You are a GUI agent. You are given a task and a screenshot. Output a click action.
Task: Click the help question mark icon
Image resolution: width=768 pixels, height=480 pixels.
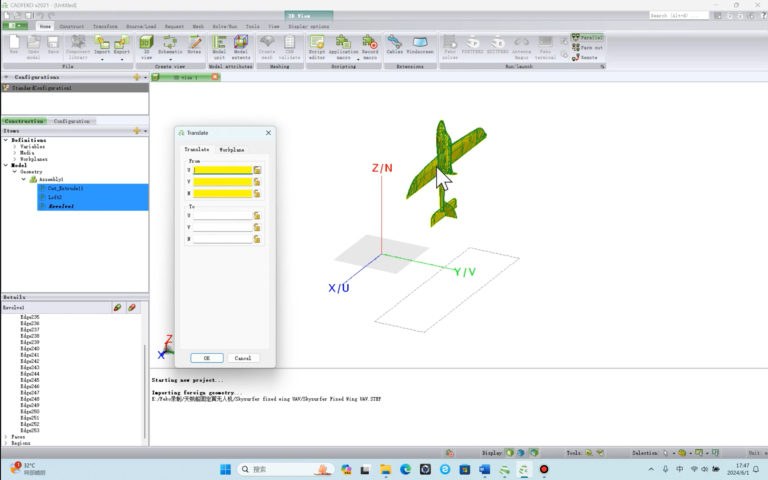pyautogui.click(x=763, y=16)
